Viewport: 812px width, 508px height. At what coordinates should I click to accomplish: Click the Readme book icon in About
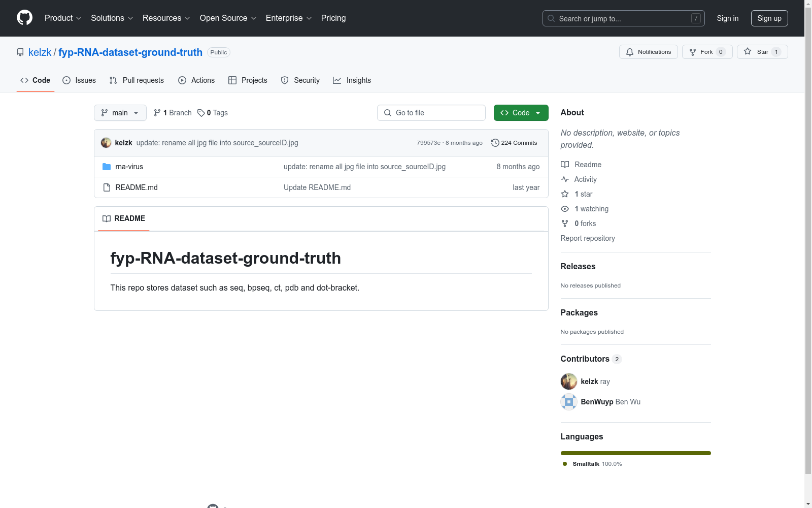[x=565, y=165]
